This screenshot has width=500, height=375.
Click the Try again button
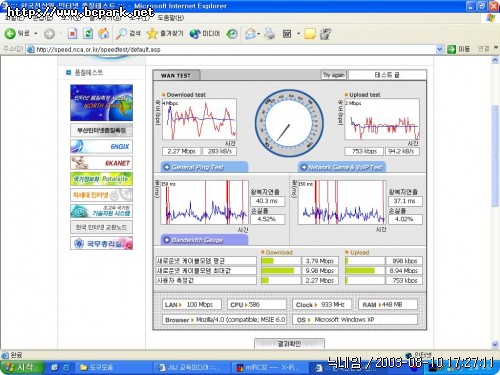(333, 75)
